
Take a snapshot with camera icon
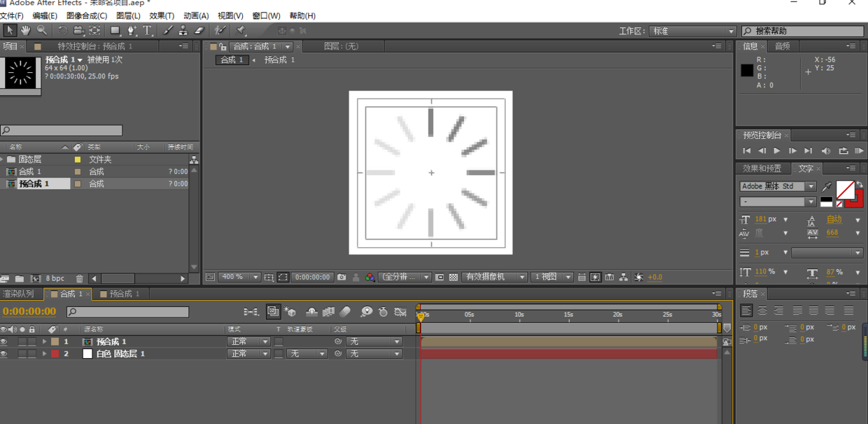pyautogui.click(x=342, y=277)
